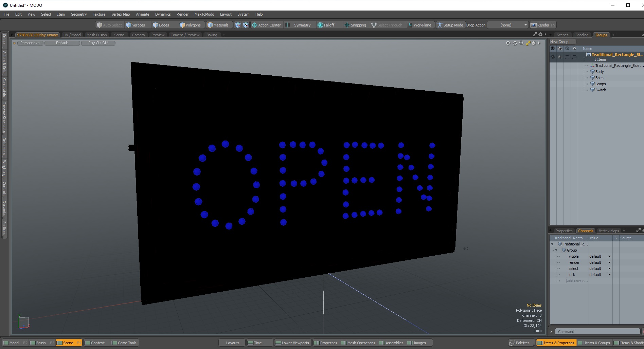Toggle first checkbox of Traditional_Rectangle group

567,57
